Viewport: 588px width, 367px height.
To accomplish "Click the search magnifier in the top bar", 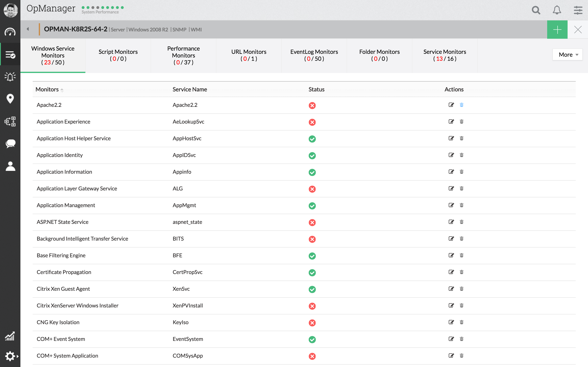I will tap(536, 10).
